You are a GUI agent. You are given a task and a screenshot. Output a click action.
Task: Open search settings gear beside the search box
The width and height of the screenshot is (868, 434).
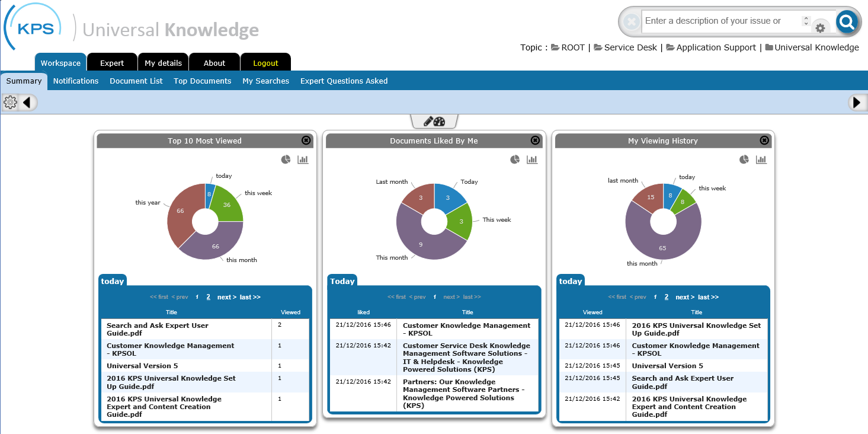tap(820, 28)
